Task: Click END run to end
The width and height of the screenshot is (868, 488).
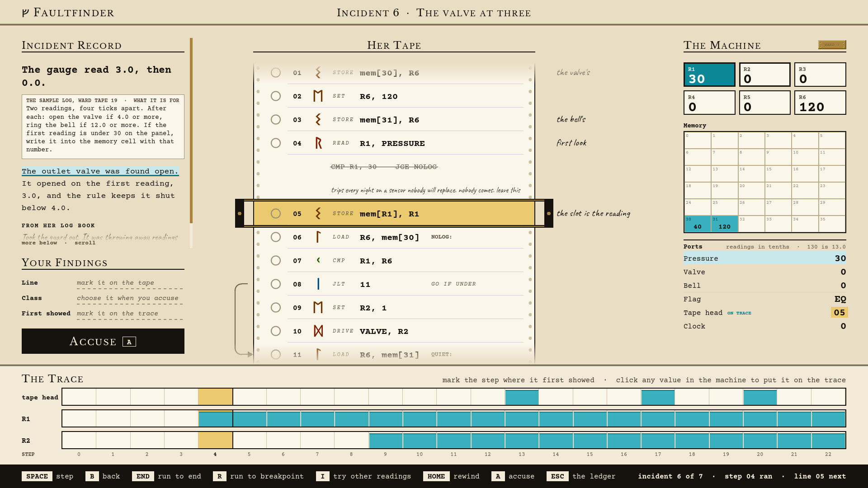Action: click(x=166, y=476)
